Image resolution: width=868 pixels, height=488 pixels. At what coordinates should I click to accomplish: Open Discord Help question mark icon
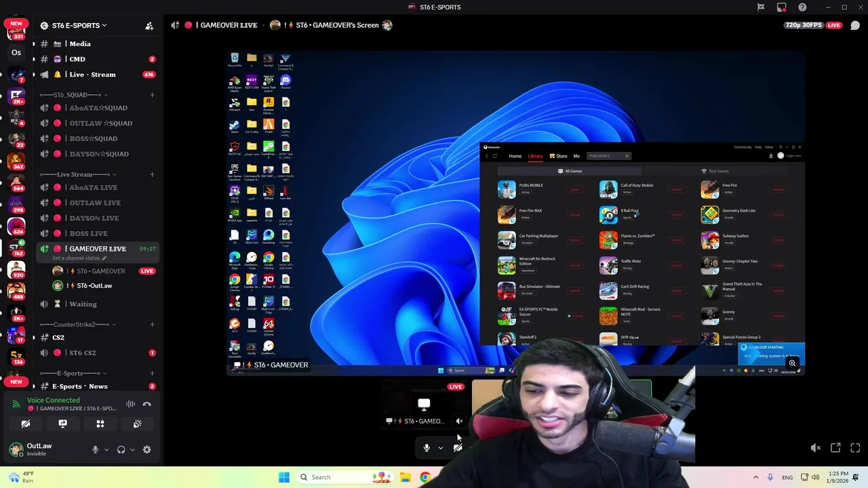pyautogui.click(x=802, y=7)
